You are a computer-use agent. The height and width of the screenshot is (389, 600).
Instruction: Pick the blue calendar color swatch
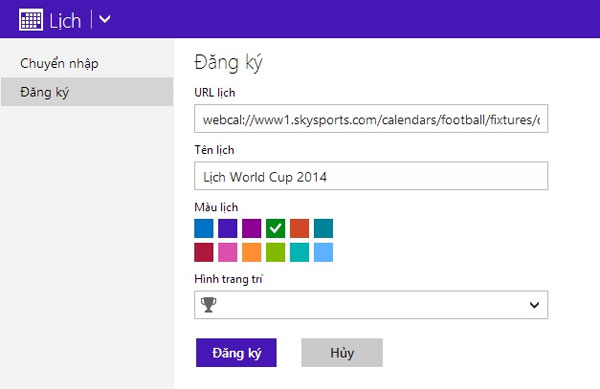(x=204, y=228)
